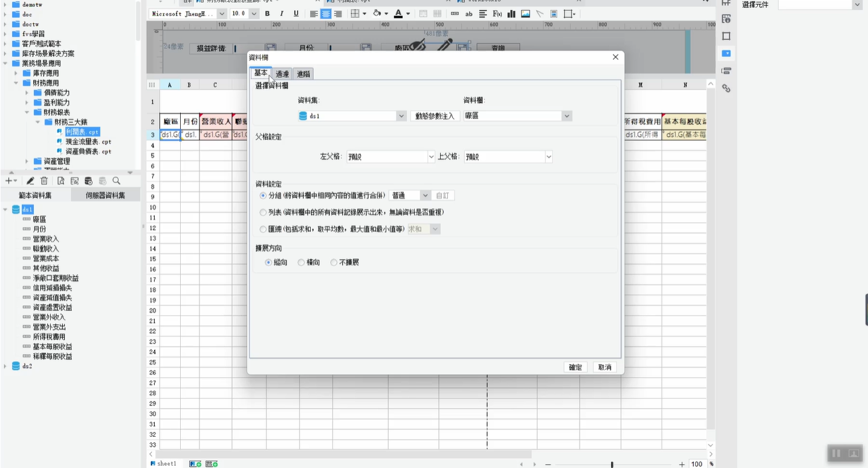
Task: Select the 營業成本 field under ds1
Action: [46, 258]
